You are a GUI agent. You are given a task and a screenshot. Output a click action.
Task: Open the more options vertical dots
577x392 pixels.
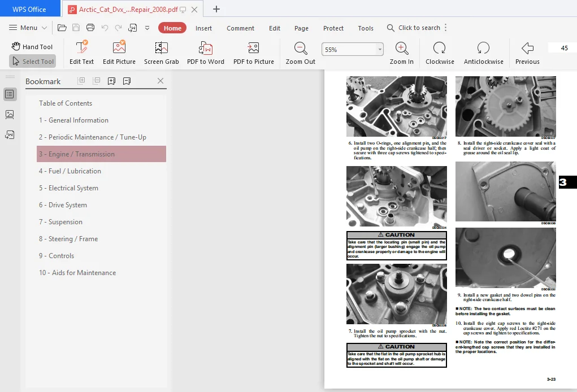click(x=446, y=28)
